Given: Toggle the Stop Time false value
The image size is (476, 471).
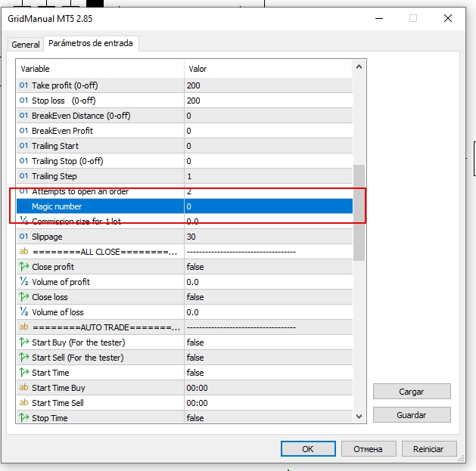Looking at the screenshot, I should pos(269,418).
